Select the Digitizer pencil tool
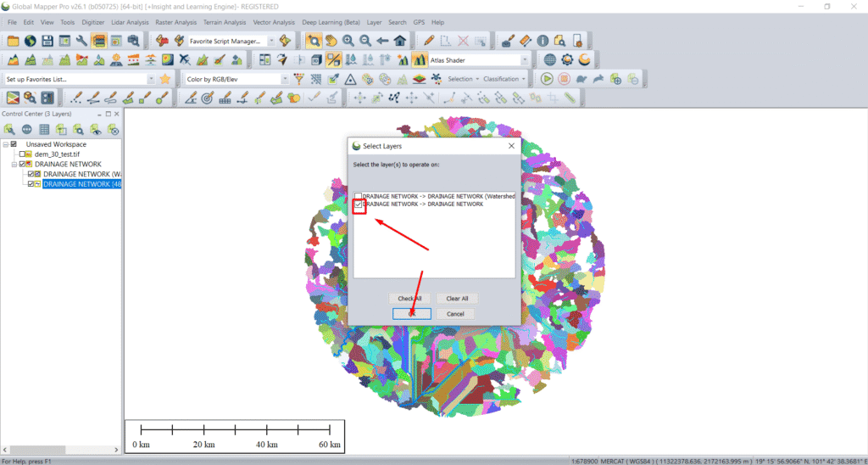Screen dimensions: 868x465 (429, 41)
